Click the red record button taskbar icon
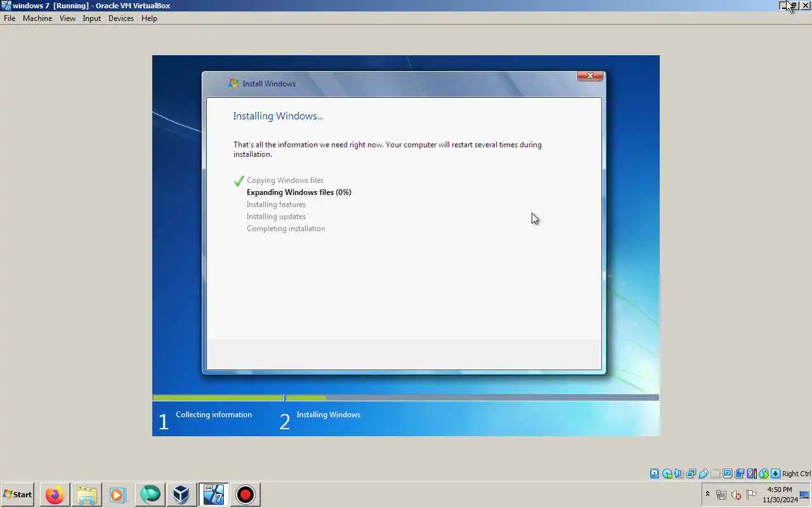812x508 pixels. tap(245, 494)
